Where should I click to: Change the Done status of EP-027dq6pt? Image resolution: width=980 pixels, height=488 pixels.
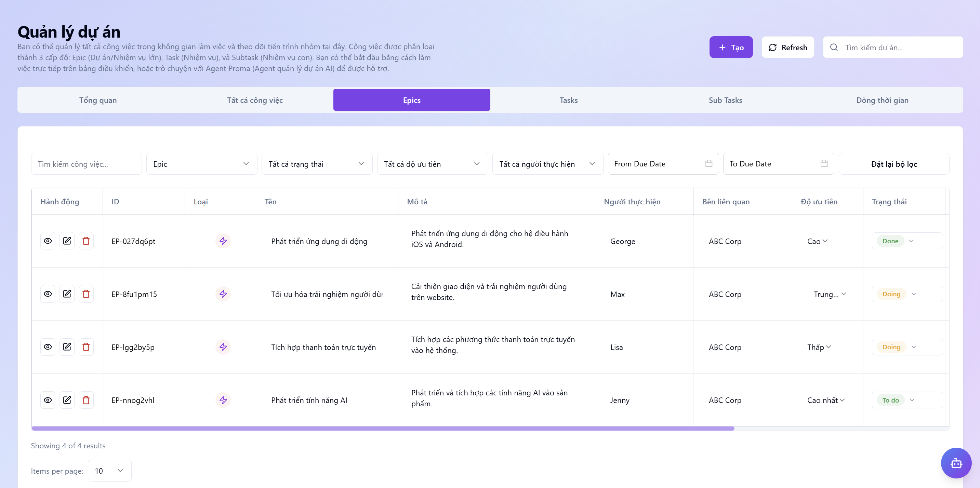point(907,241)
